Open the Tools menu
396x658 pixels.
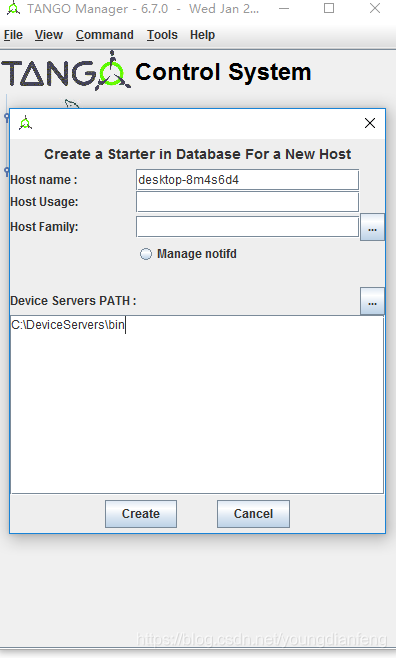162,35
